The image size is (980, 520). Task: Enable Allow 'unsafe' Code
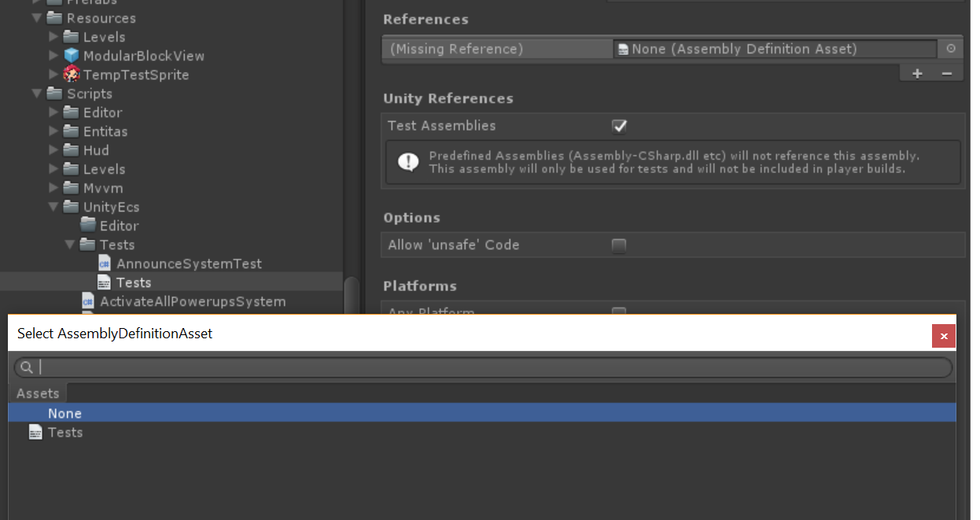point(619,245)
